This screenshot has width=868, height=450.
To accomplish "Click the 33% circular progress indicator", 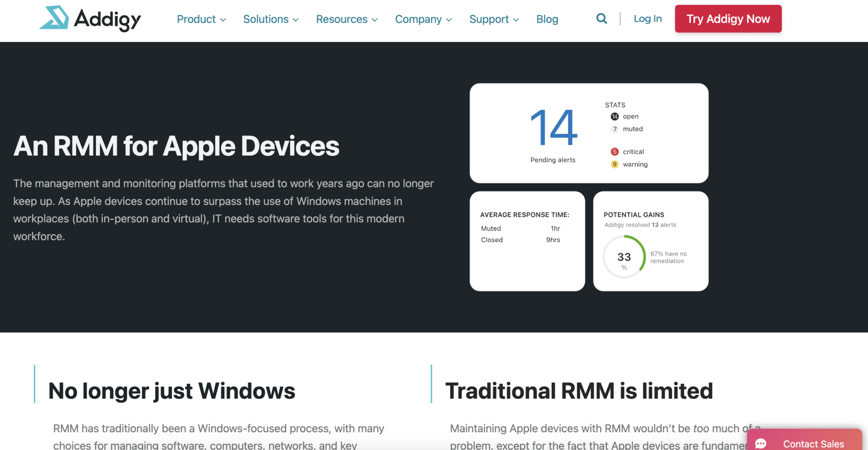I will pyautogui.click(x=624, y=257).
